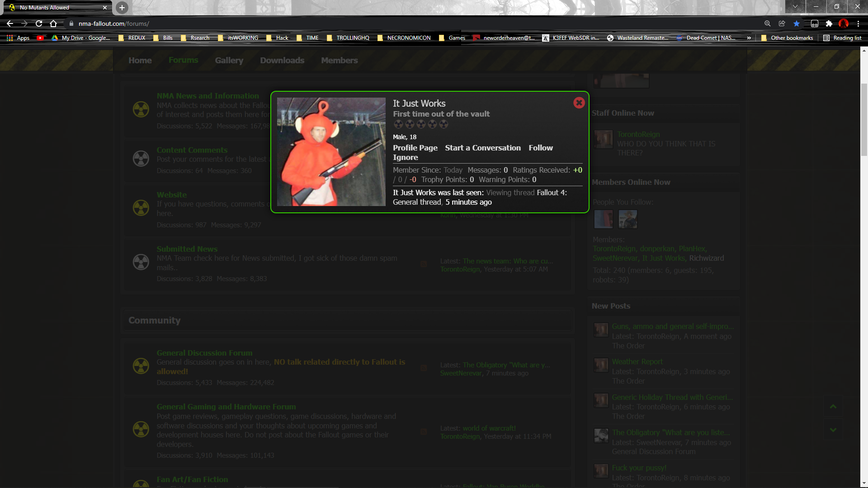Open the Submitted News forum link
868x488 pixels.
(x=187, y=249)
